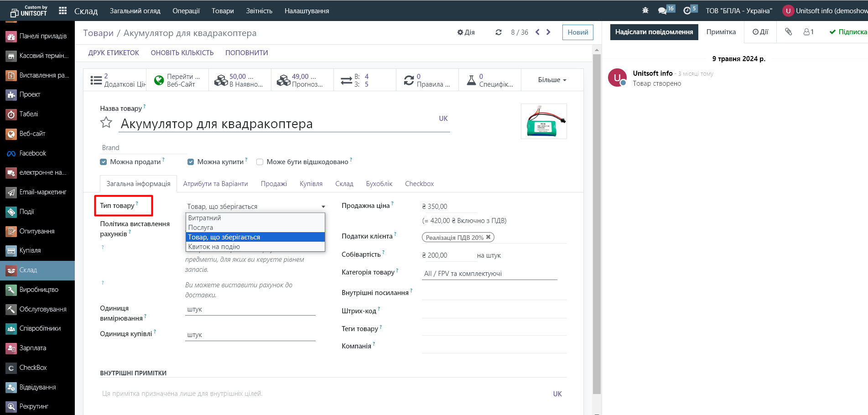868x415 pixels.
Task: Select Послуга in product type list
Action: pos(201,228)
